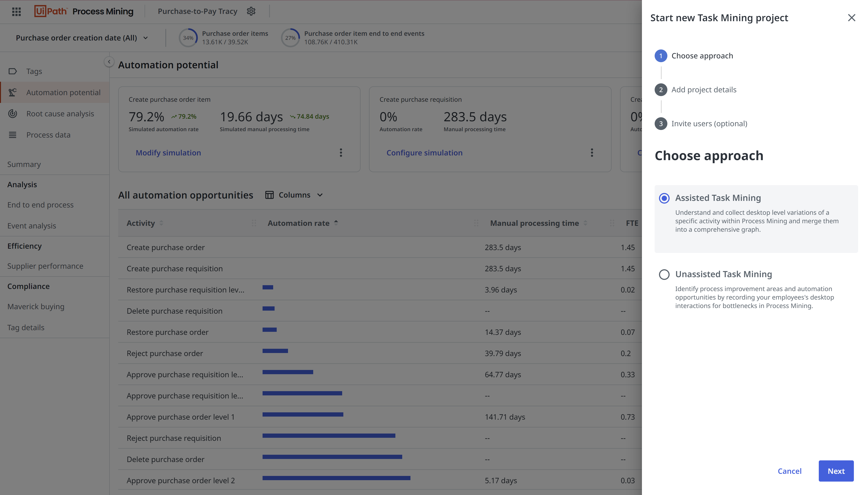Select the Assisted Task Mining radio button

pyautogui.click(x=664, y=198)
